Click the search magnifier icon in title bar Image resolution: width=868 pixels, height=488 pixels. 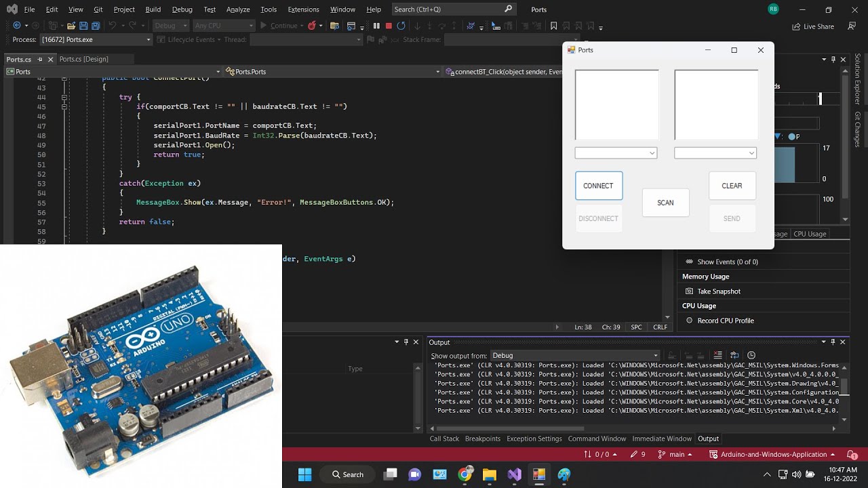509,9
